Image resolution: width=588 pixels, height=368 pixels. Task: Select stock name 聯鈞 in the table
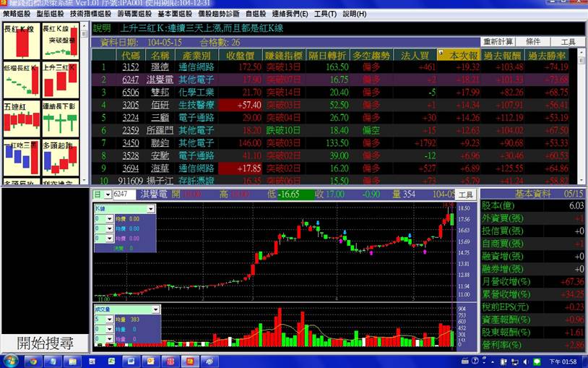coord(160,143)
